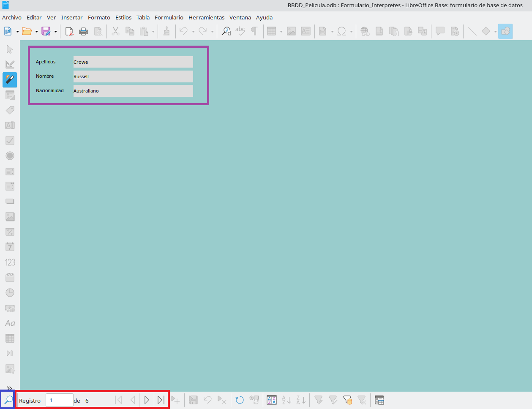Open the Herramientas menu

point(206,17)
